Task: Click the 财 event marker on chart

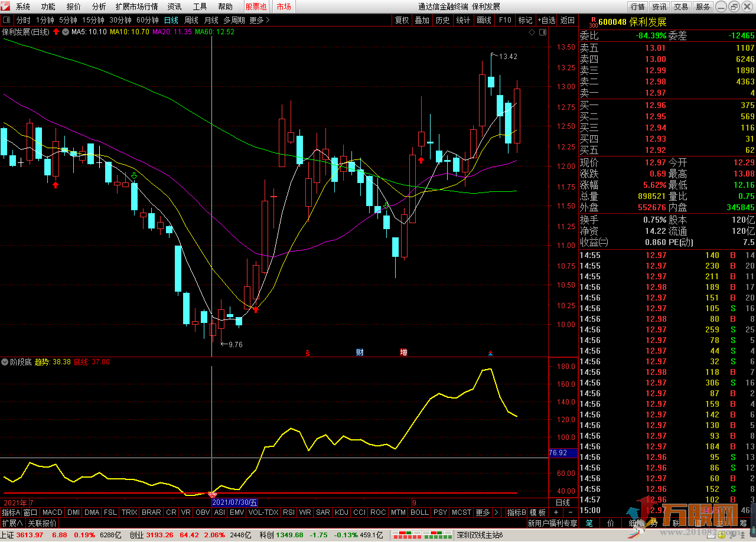Action: tap(359, 352)
